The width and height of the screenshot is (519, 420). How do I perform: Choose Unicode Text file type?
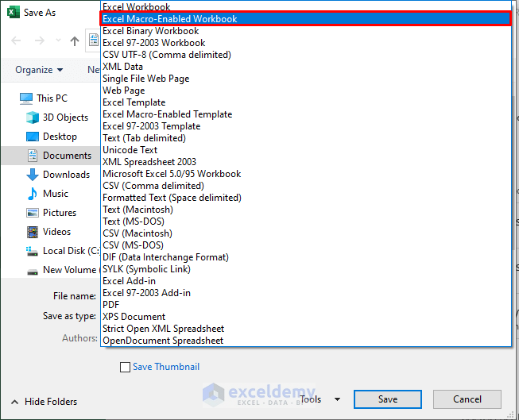click(x=306, y=150)
